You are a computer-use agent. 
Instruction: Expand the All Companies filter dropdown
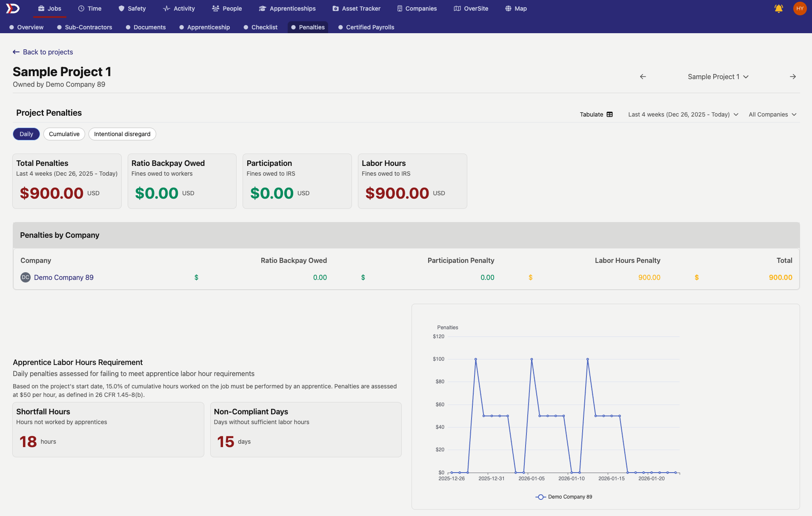point(772,114)
